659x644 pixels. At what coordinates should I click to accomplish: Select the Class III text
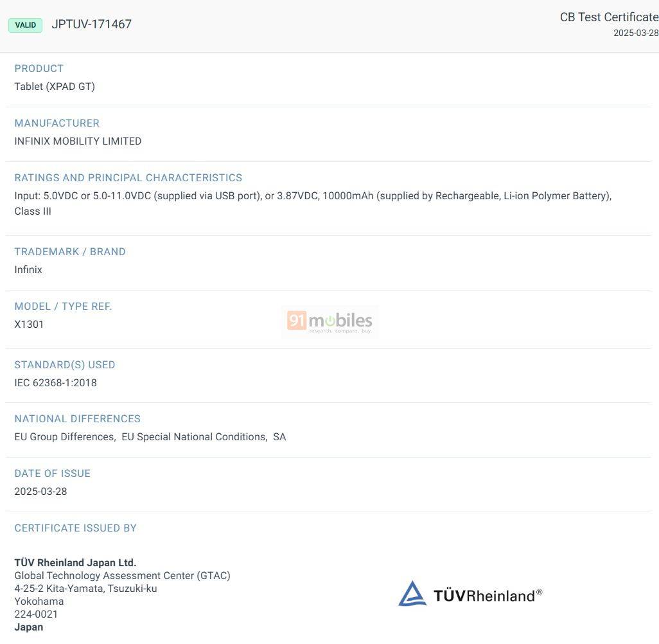pos(33,211)
